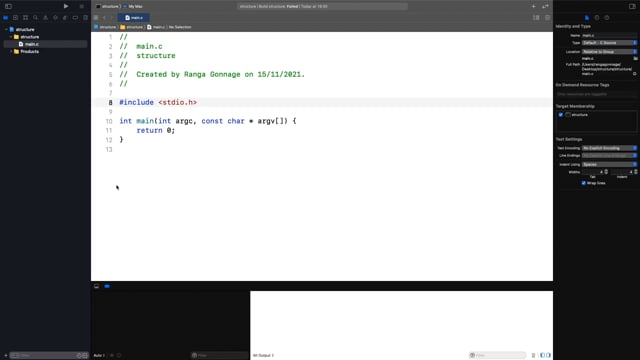Image resolution: width=640 pixels, height=360 pixels.
Task: Edit the Name field main.c
Action: (x=609, y=36)
